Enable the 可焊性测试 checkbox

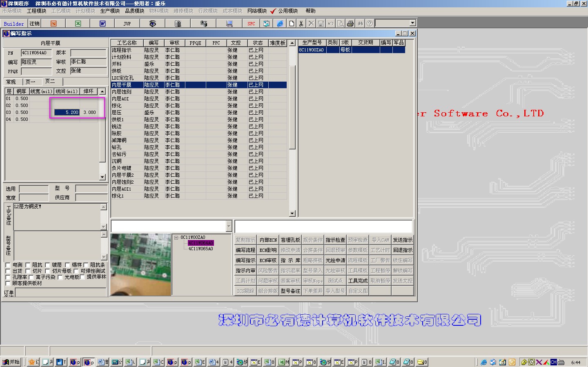tap(76, 271)
